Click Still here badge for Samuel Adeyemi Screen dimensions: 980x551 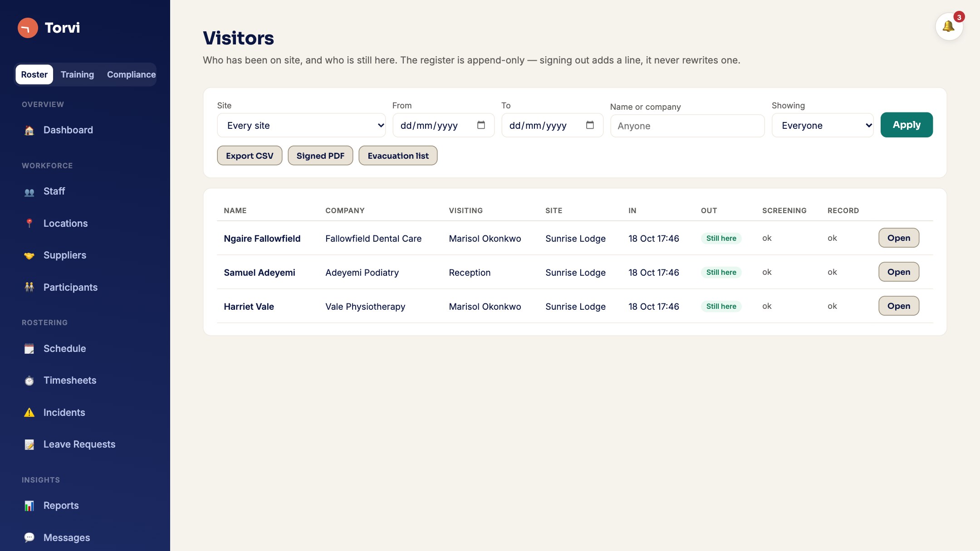[721, 272]
